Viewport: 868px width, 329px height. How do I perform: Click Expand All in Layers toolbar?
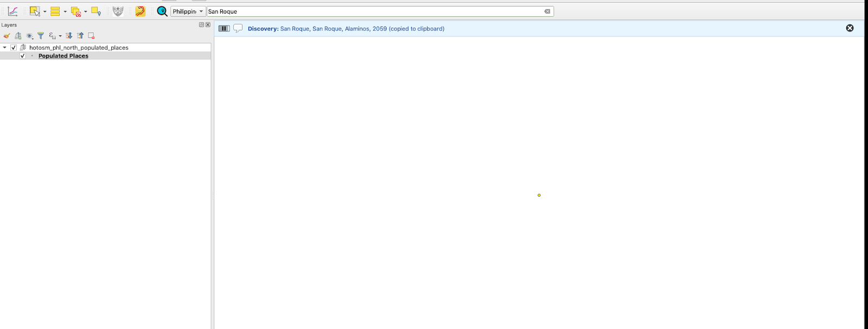click(x=69, y=36)
